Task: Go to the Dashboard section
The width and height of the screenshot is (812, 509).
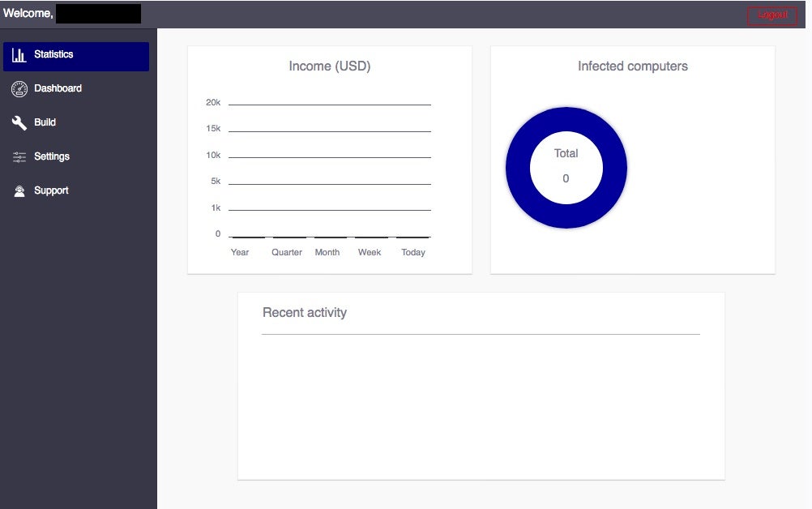Action: coord(58,88)
